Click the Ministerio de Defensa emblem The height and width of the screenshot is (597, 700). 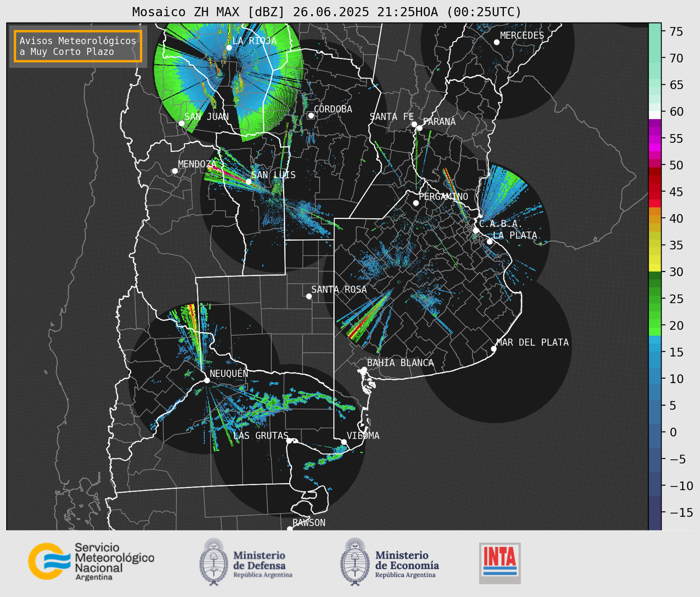coord(214,562)
